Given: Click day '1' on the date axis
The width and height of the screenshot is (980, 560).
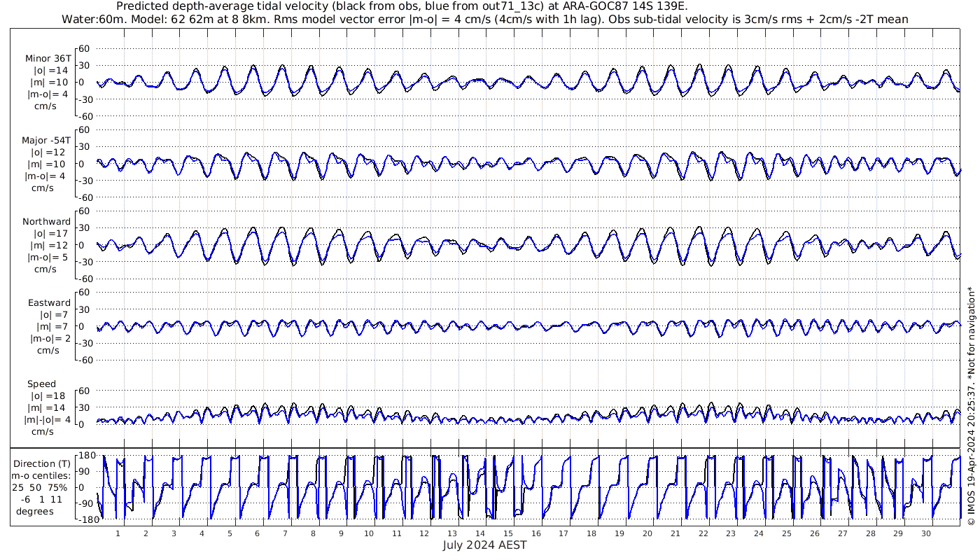Looking at the screenshot, I should pos(118,533).
